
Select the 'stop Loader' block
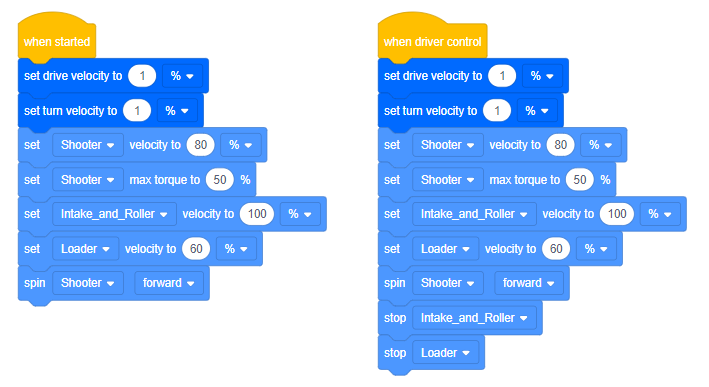[431, 353]
